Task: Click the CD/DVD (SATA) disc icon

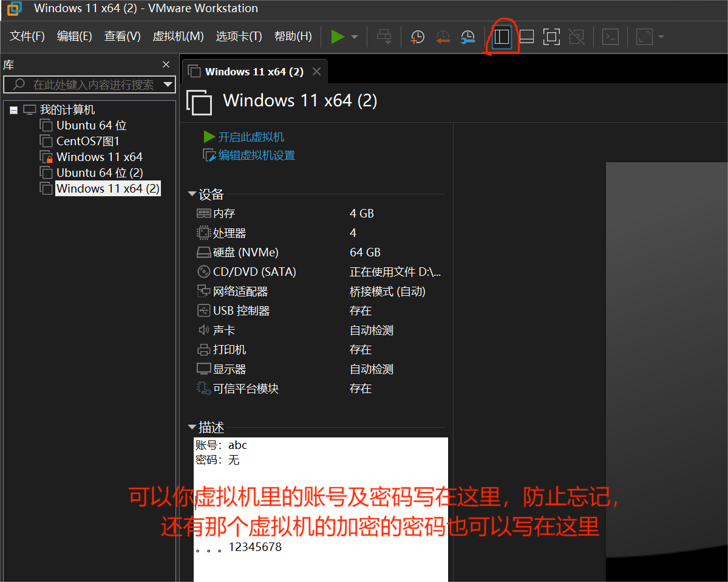Action: coord(204,272)
